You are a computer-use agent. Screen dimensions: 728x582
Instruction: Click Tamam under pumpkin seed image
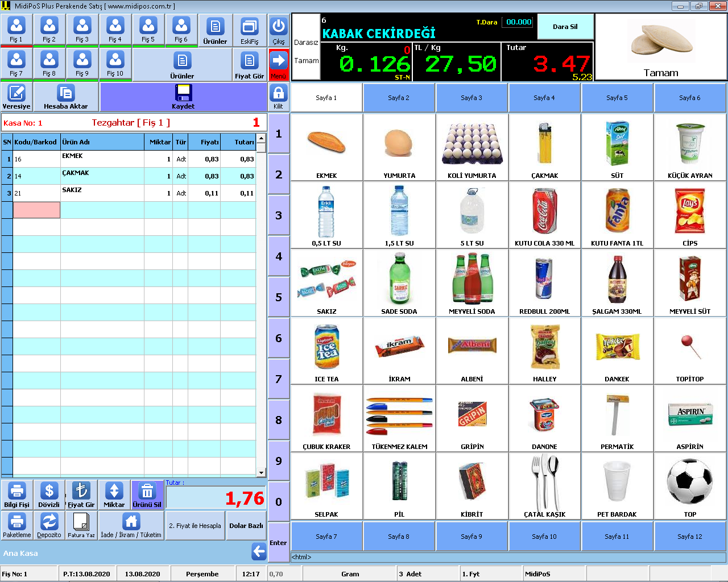tap(661, 73)
